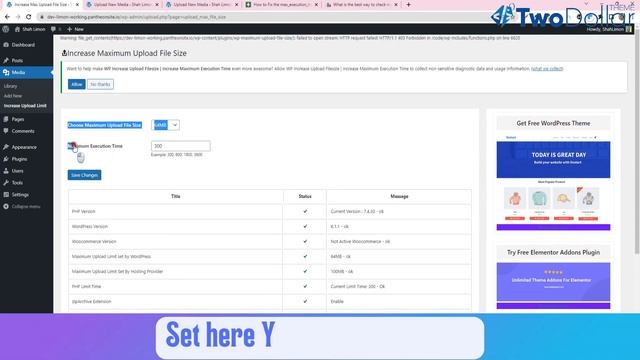Open the 'what we collect' link
The width and height of the screenshot is (640, 360).
point(547,69)
